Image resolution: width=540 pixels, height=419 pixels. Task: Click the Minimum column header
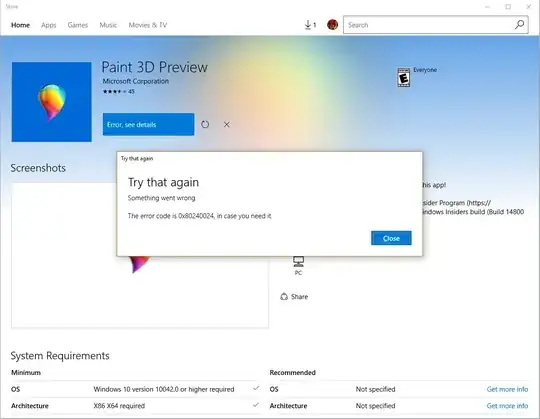[x=26, y=373]
